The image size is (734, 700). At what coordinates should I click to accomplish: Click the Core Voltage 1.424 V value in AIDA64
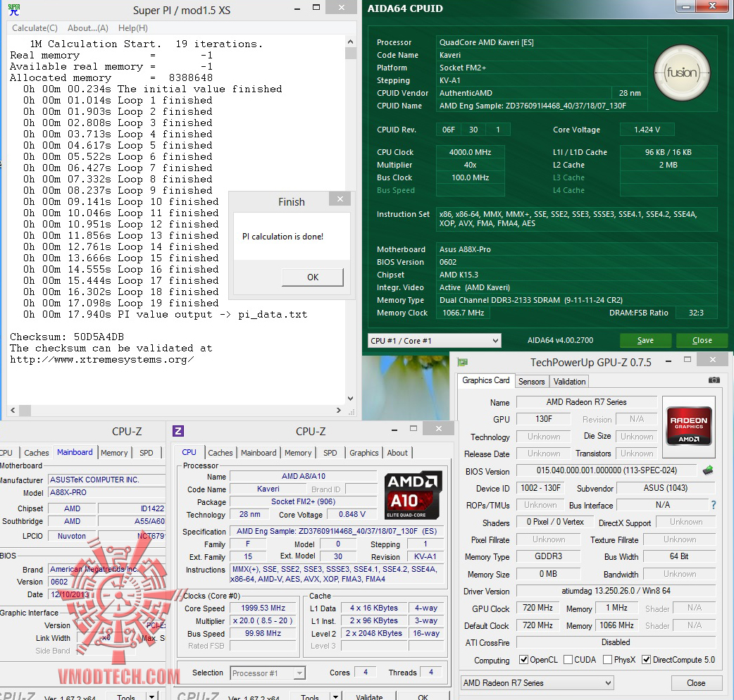647,130
